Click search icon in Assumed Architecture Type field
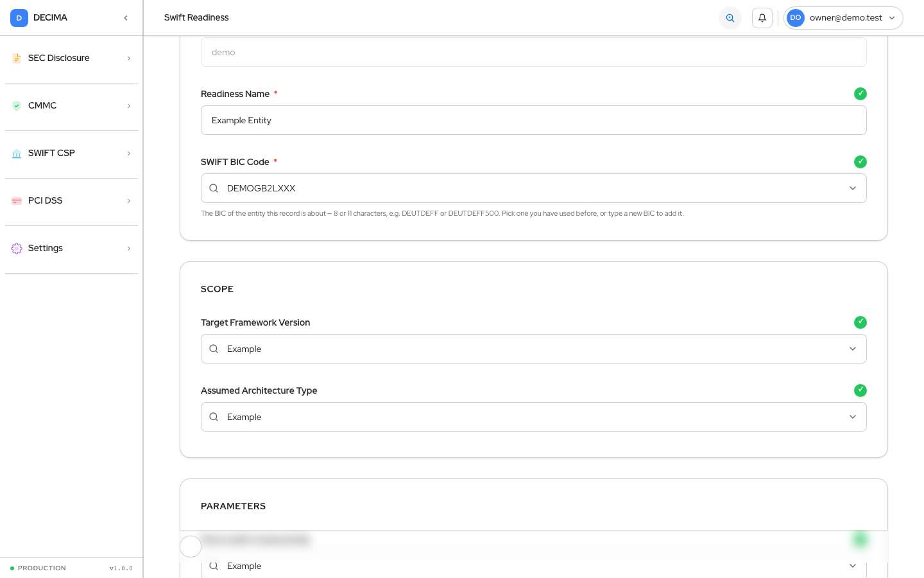The width and height of the screenshot is (924, 578). [214, 417]
